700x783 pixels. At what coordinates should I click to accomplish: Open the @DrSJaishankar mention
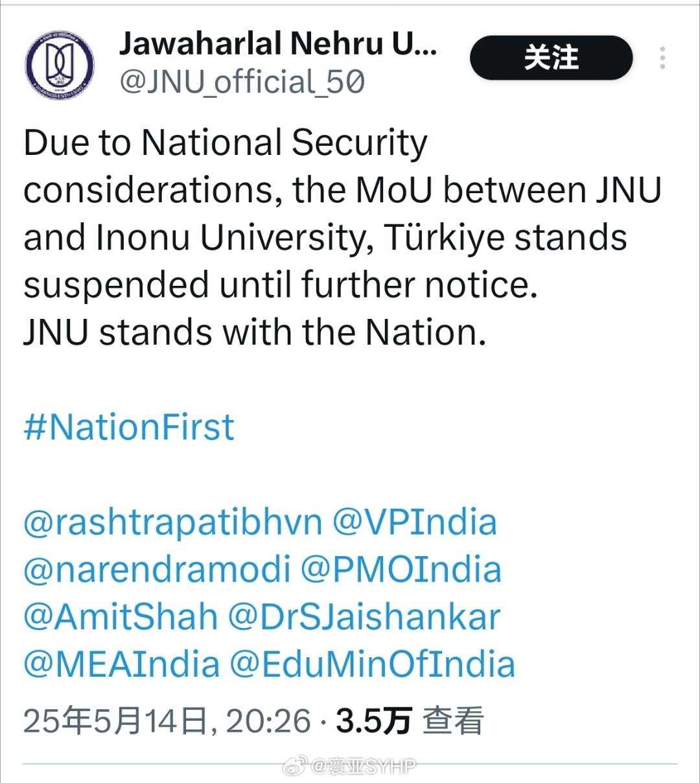tap(364, 617)
